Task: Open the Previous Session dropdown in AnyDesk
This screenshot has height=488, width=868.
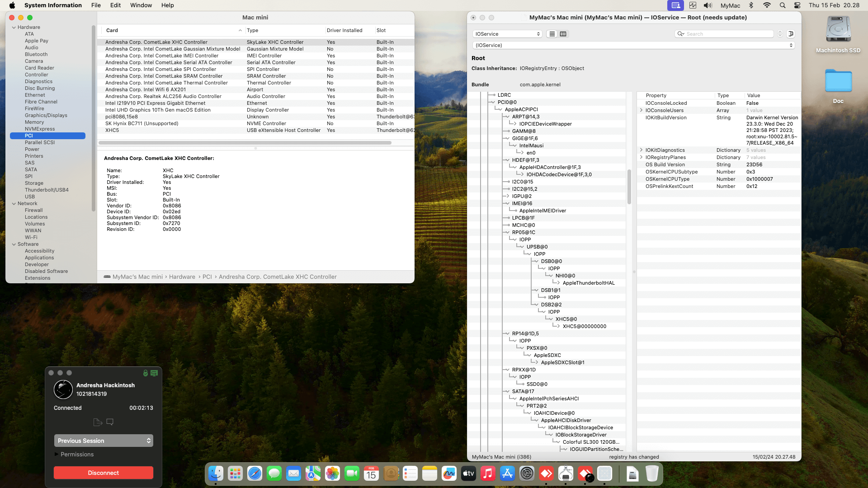Action: [x=104, y=441]
